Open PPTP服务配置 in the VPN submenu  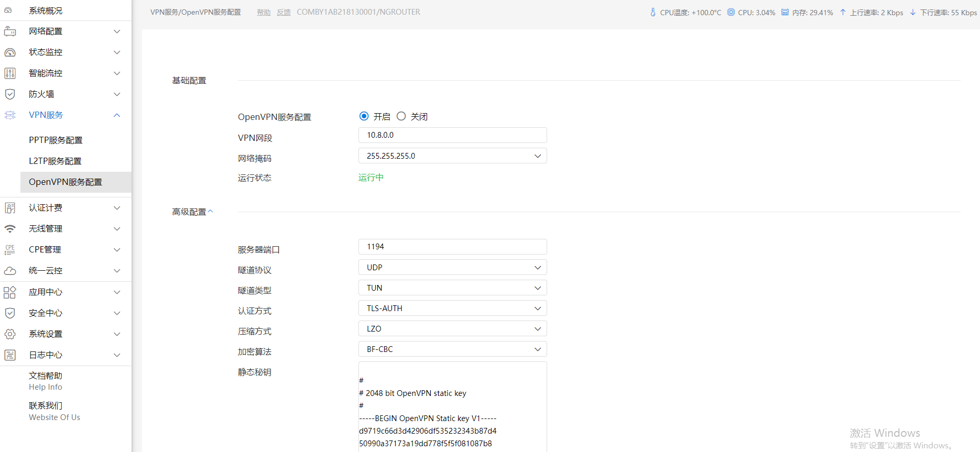pos(56,140)
